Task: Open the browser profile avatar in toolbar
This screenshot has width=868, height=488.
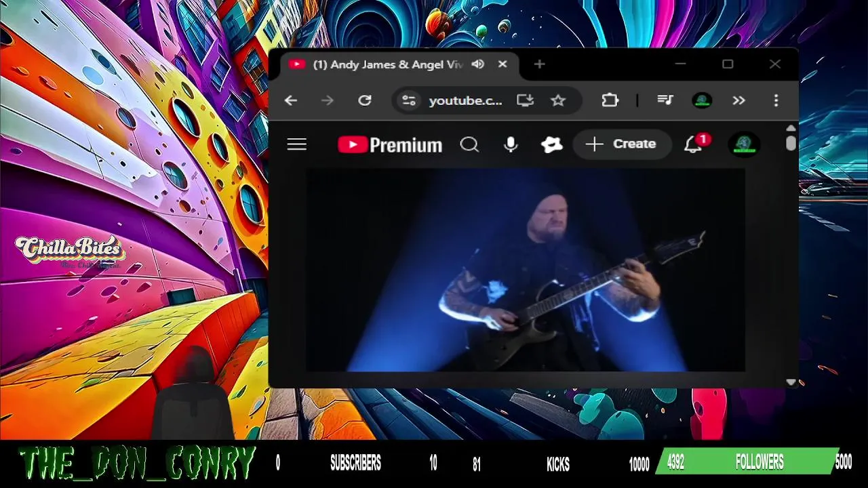Action: tap(702, 100)
